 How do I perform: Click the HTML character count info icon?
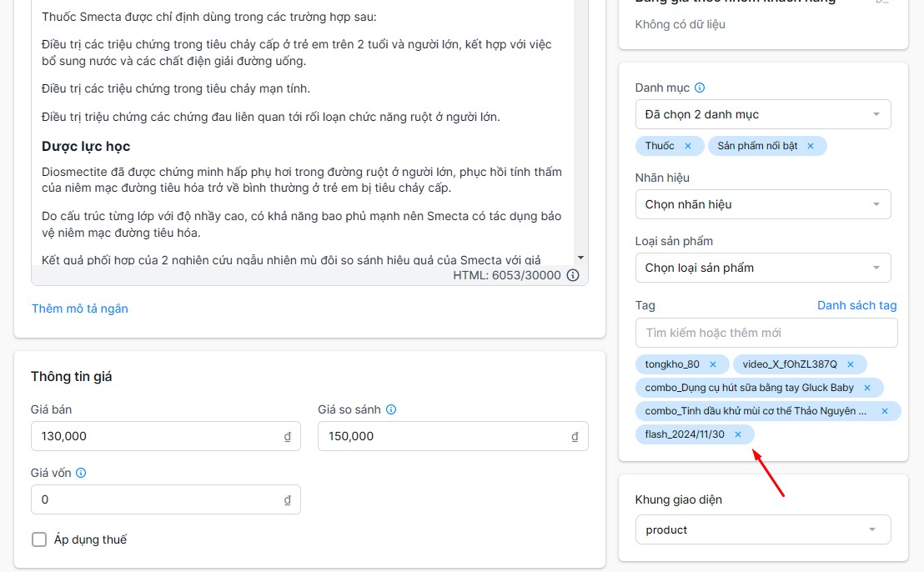(x=573, y=275)
